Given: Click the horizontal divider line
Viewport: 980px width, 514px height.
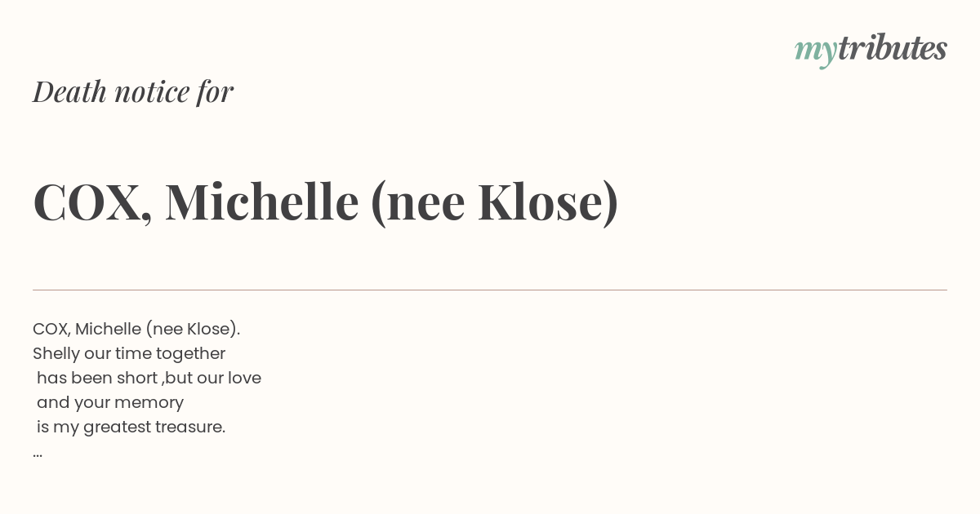Looking at the screenshot, I should 490,290.
